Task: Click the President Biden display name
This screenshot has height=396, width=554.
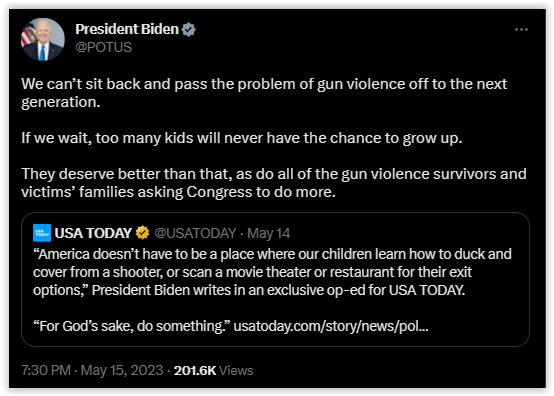Action: (127, 29)
